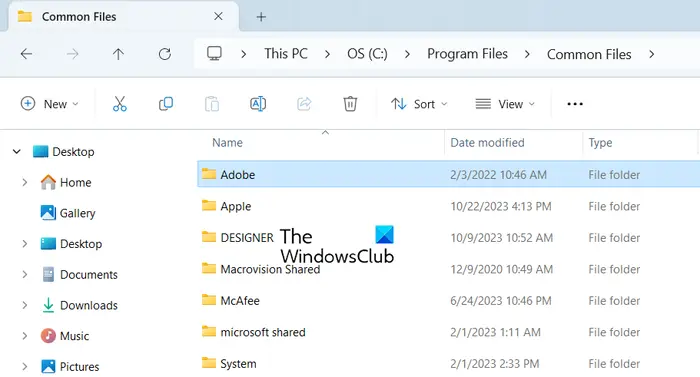The height and width of the screenshot is (377, 700).
Task: Click chevron before This PC breadcrumb
Action: pyautogui.click(x=243, y=54)
